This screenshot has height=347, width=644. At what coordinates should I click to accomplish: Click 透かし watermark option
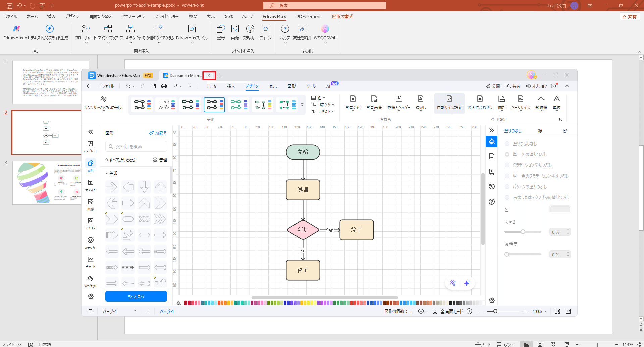[421, 103]
